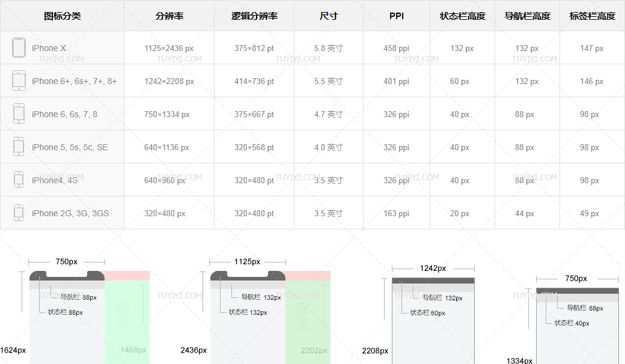The width and height of the screenshot is (625, 364).
Task: Select the '375×812 pt' logical resolution cell
Action: coord(254,48)
